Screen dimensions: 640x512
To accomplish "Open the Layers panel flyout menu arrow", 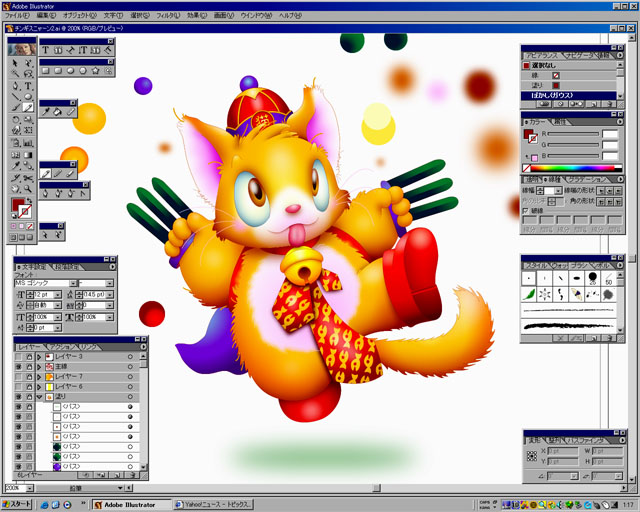I will click(143, 347).
